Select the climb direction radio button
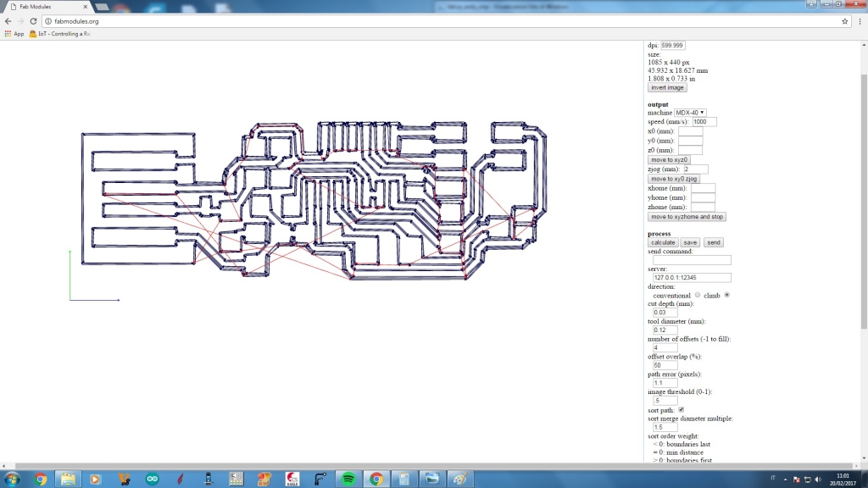 tap(726, 295)
